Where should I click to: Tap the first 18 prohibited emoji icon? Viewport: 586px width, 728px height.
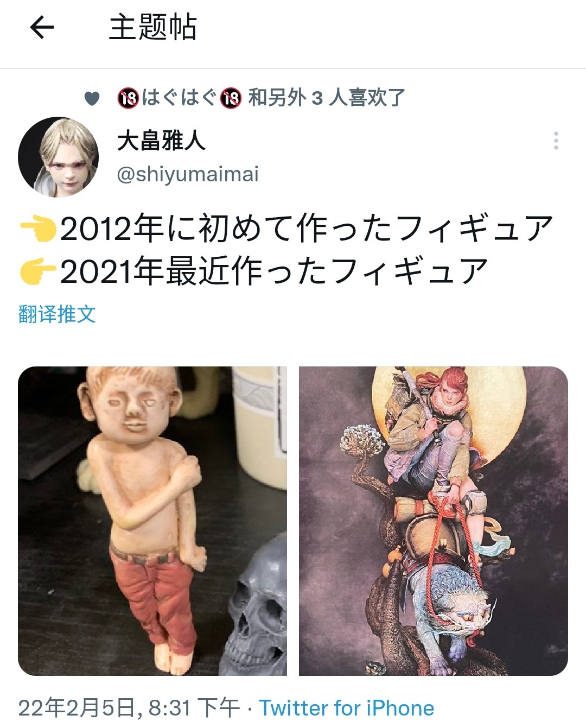[x=128, y=98]
